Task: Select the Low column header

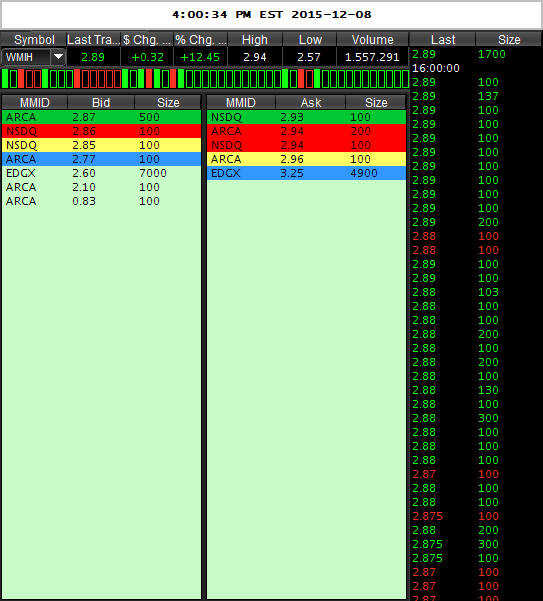Action: coord(310,39)
